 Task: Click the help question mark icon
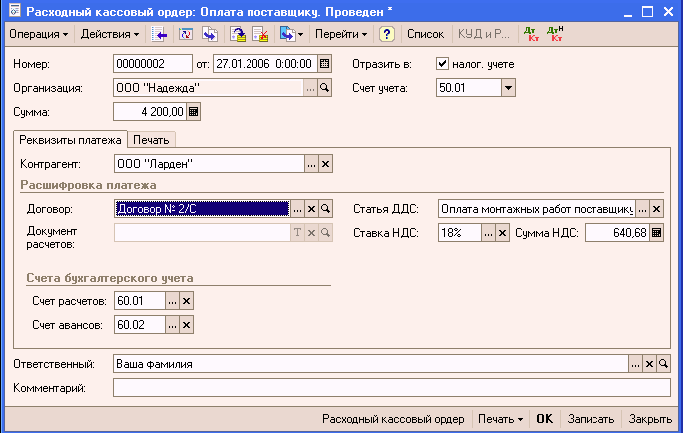387,34
